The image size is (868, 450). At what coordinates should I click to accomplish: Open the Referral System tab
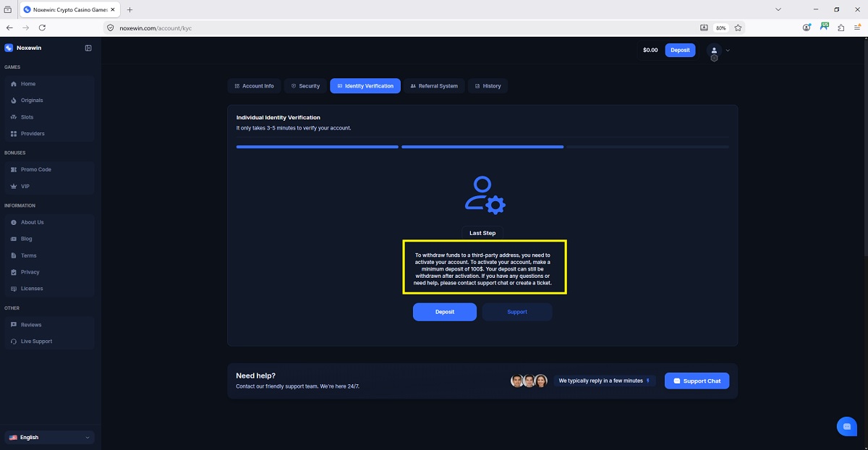tap(434, 86)
